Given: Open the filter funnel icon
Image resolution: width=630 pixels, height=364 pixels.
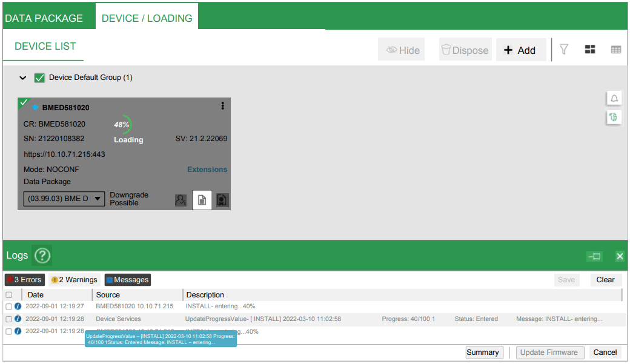Looking at the screenshot, I should point(564,50).
